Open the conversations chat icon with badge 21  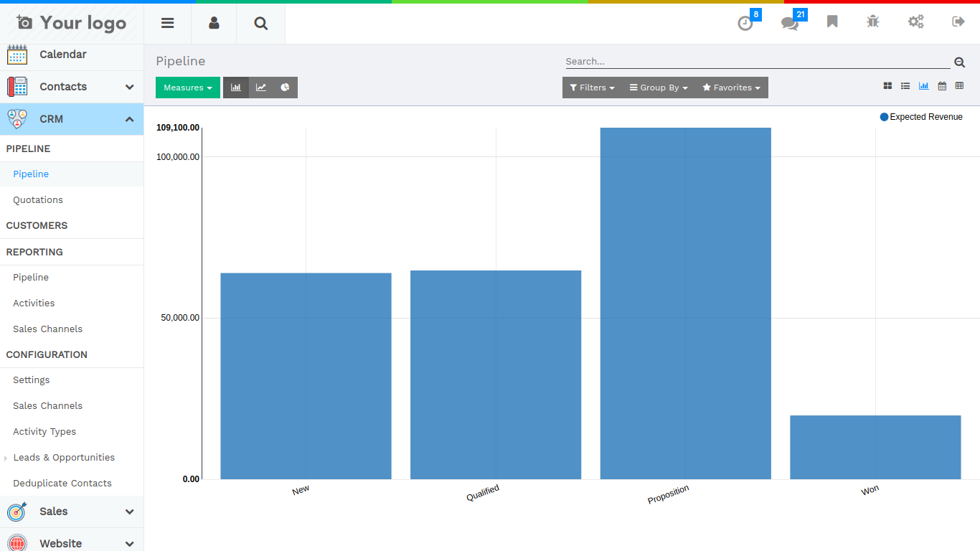[789, 23]
